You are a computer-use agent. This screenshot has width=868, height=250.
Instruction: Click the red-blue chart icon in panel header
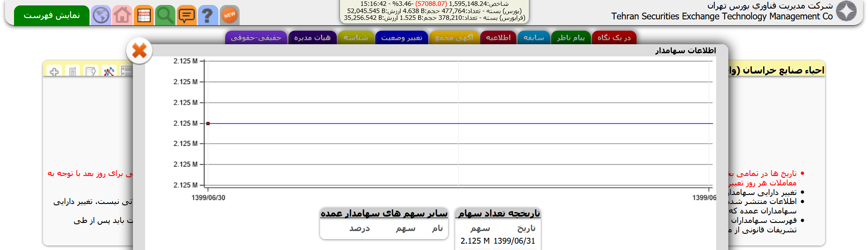point(108,71)
